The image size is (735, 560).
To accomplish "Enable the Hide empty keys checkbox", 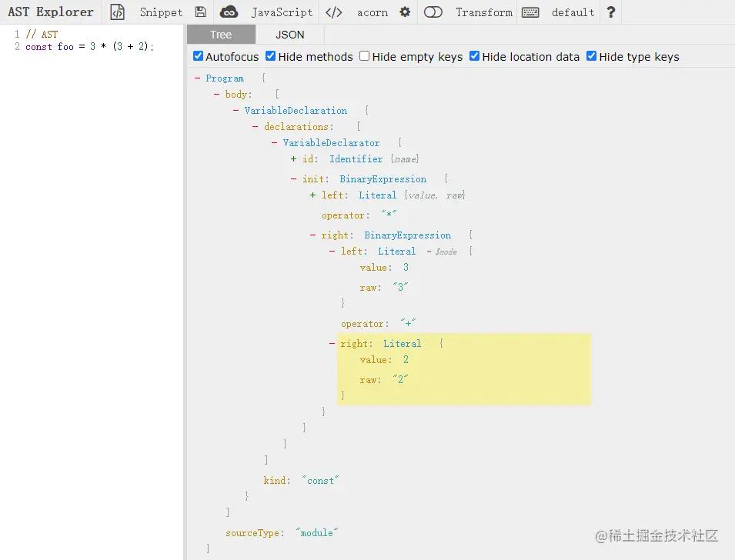I will (x=364, y=56).
